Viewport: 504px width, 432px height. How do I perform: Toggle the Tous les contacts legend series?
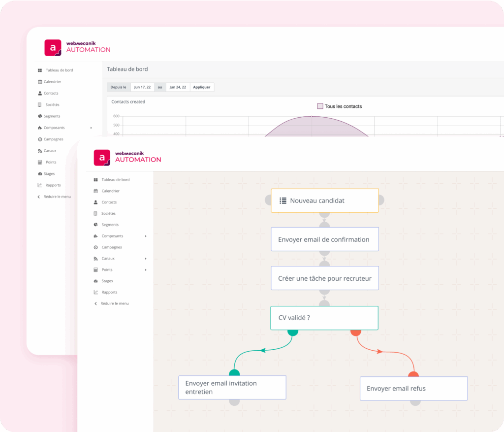[x=343, y=106]
